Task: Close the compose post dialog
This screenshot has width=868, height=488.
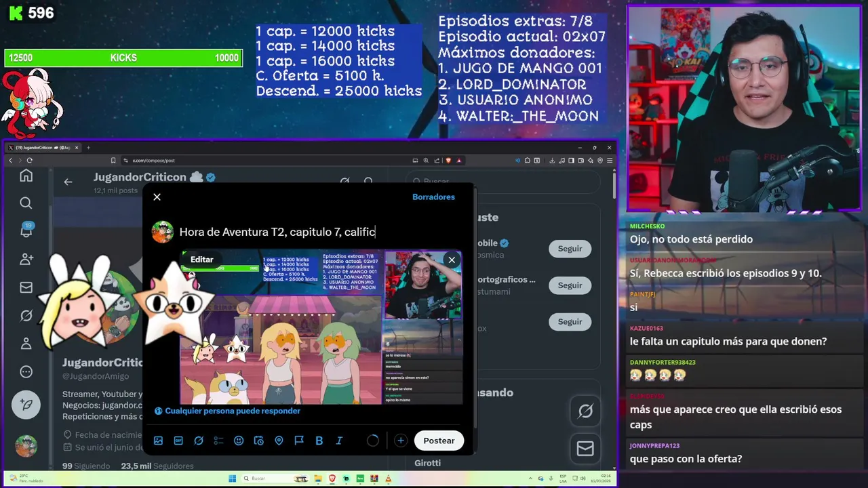Action: (x=157, y=197)
